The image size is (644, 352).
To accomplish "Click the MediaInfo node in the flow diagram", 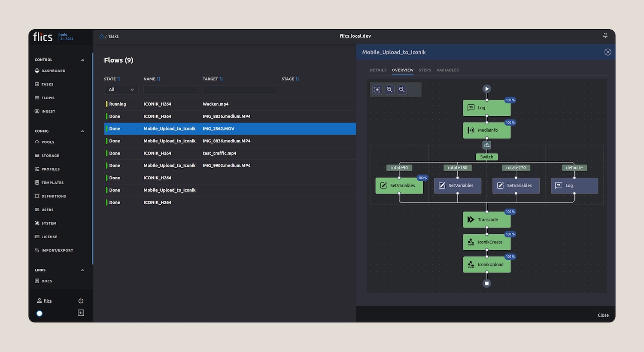I will [486, 130].
